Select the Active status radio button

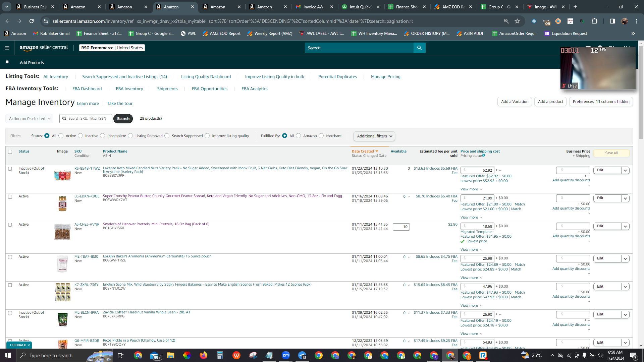pyautogui.click(x=61, y=136)
